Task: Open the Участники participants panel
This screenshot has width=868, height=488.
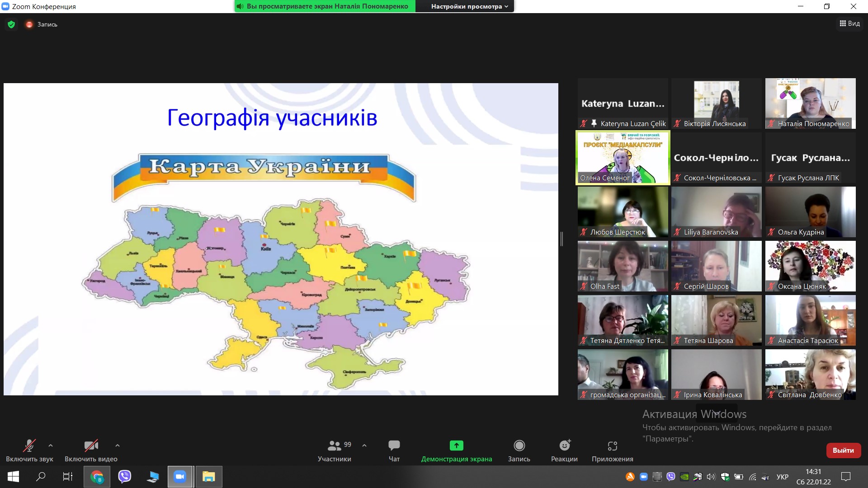Action: pyautogui.click(x=335, y=451)
